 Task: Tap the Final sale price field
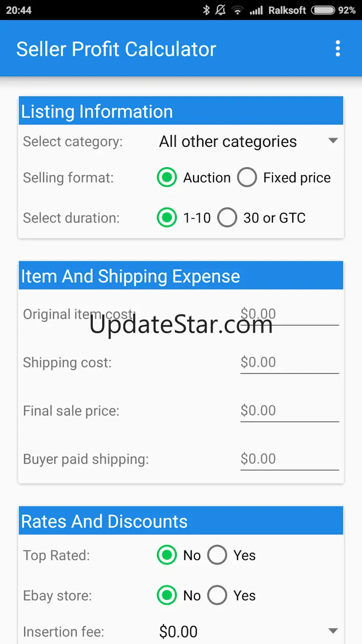(289, 411)
